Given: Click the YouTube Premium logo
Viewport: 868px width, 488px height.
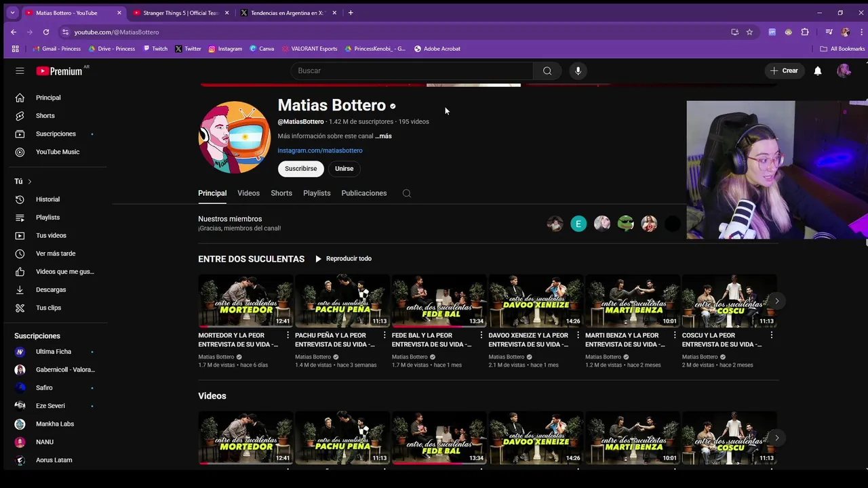Looking at the screenshot, I should [60, 70].
